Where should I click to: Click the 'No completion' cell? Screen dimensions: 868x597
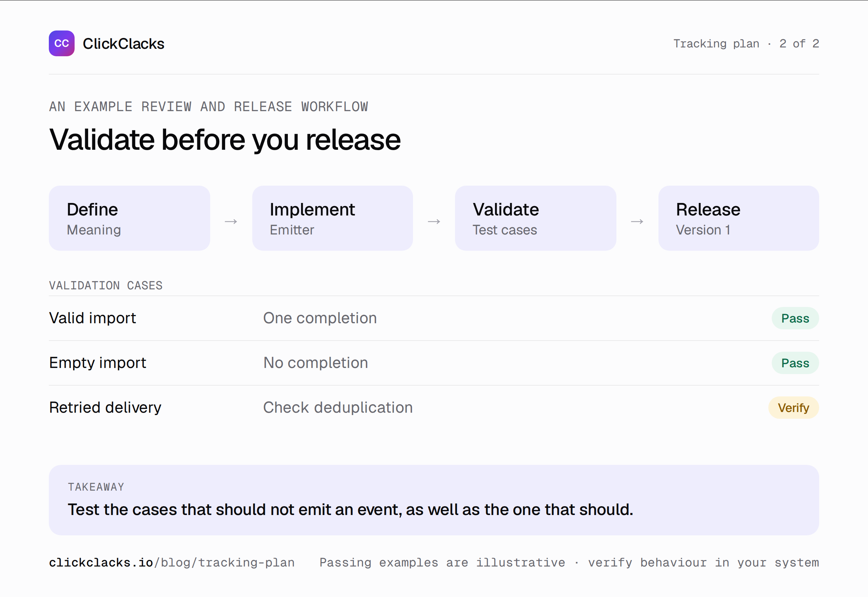click(x=316, y=363)
